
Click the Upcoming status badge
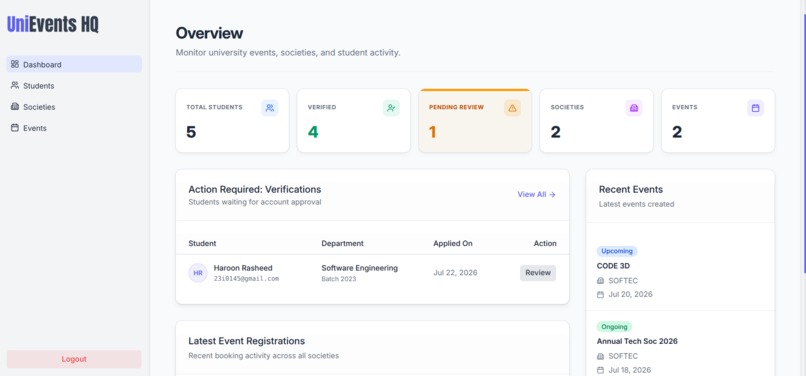(x=617, y=251)
